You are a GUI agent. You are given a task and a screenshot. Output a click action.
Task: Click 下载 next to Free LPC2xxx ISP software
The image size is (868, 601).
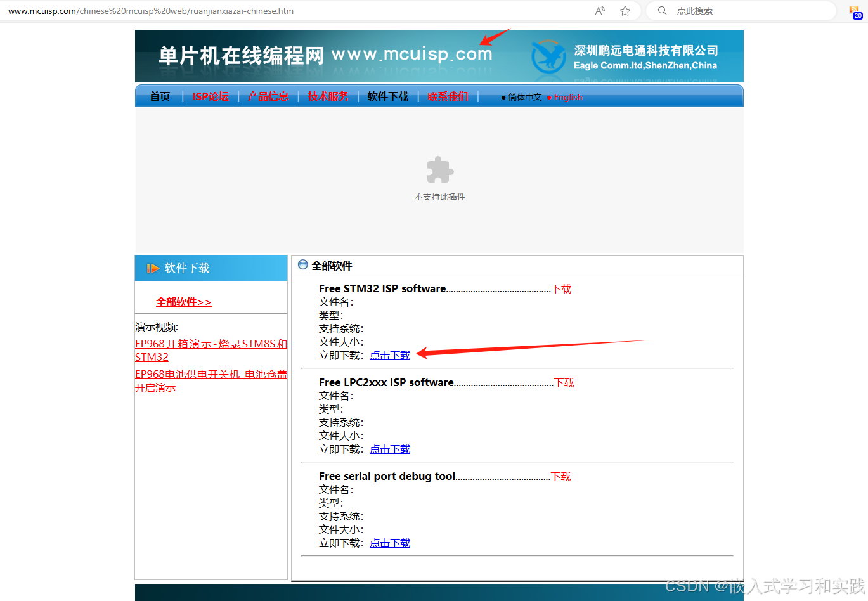click(564, 383)
